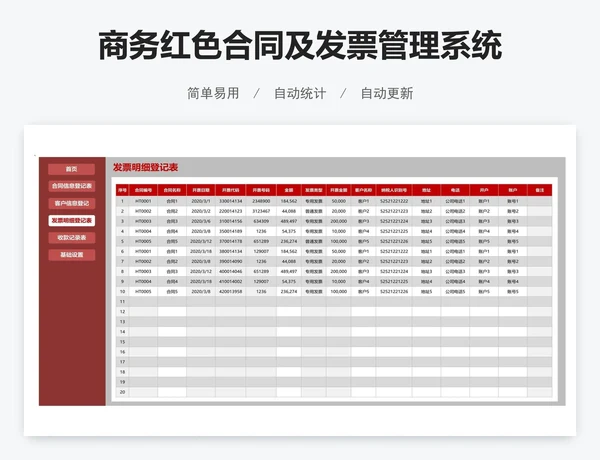Image resolution: width=600 pixels, height=460 pixels.
Task: Click the 开票金额 column header
Action: (x=339, y=190)
